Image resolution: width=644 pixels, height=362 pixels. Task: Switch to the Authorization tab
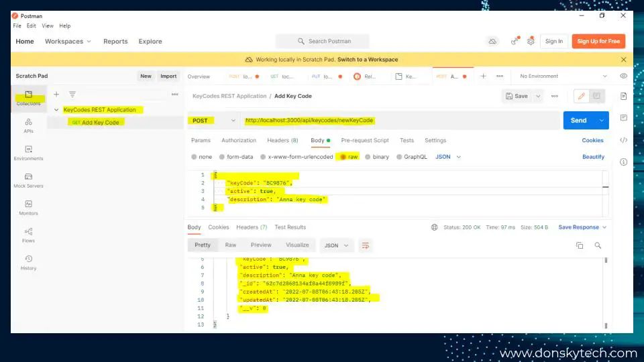(239, 140)
